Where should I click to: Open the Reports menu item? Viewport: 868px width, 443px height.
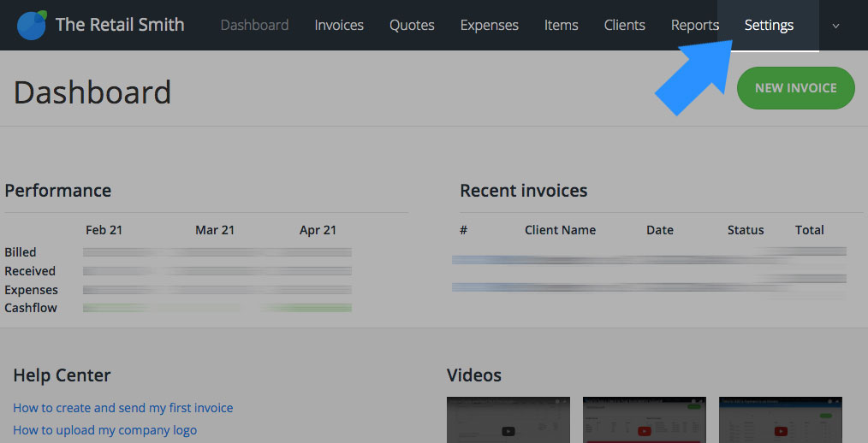pos(695,25)
